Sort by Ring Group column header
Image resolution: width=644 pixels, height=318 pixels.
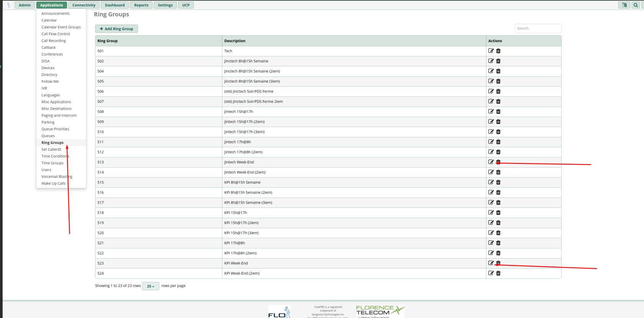159,41
